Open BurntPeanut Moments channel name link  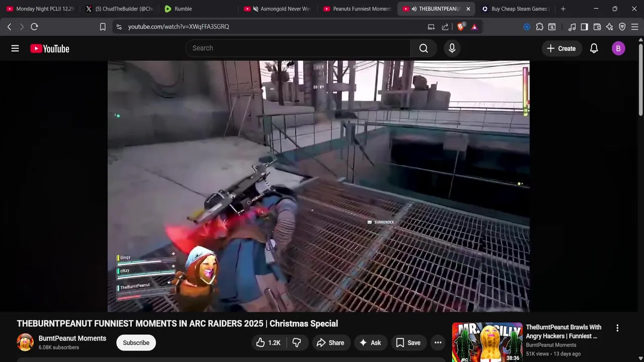72,338
